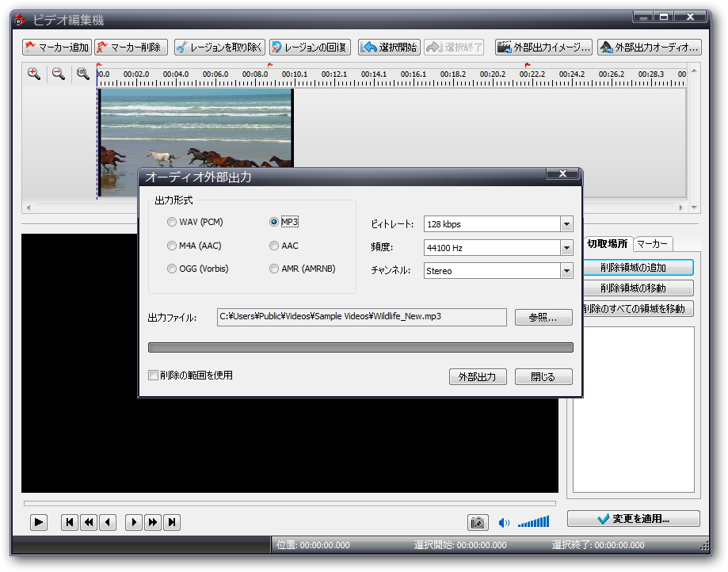Click 変更を適用 apply changes button
Screen dimensions: 728x572
(x=633, y=519)
